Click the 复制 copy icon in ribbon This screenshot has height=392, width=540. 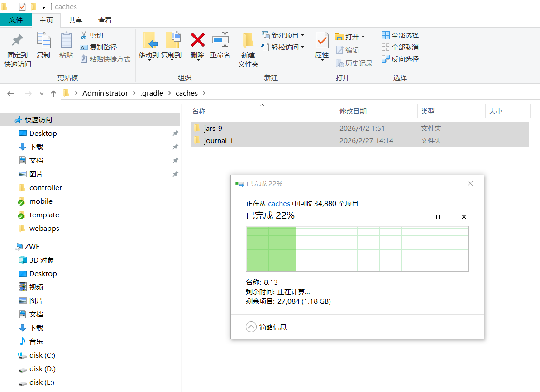click(x=44, y=40)
